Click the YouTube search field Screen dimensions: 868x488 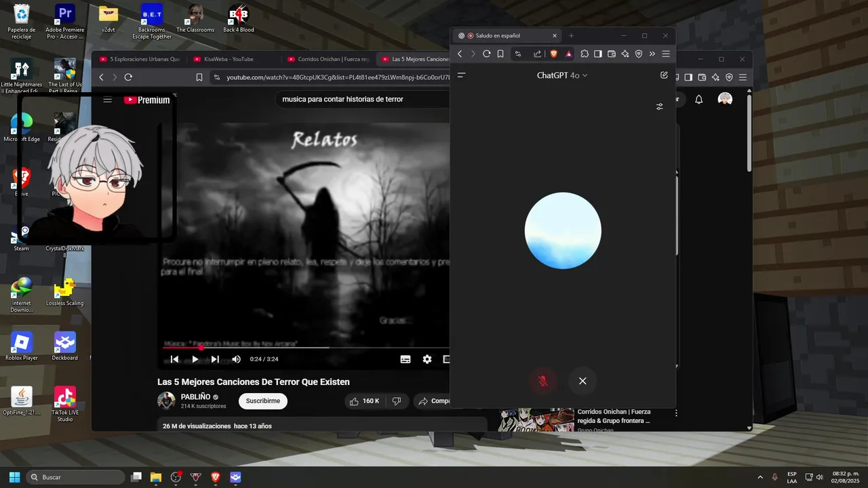(363, 99)
